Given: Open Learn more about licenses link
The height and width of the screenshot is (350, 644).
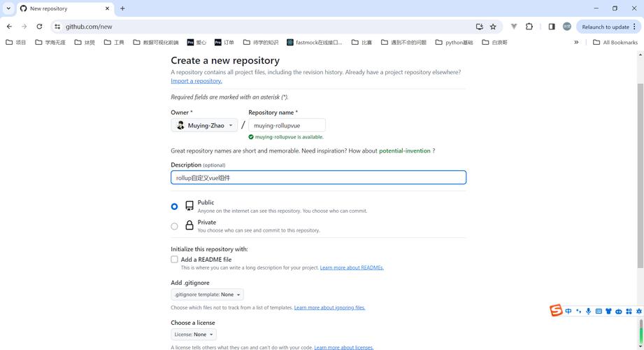Looking at the screenshot, I should tap(344, 347).
